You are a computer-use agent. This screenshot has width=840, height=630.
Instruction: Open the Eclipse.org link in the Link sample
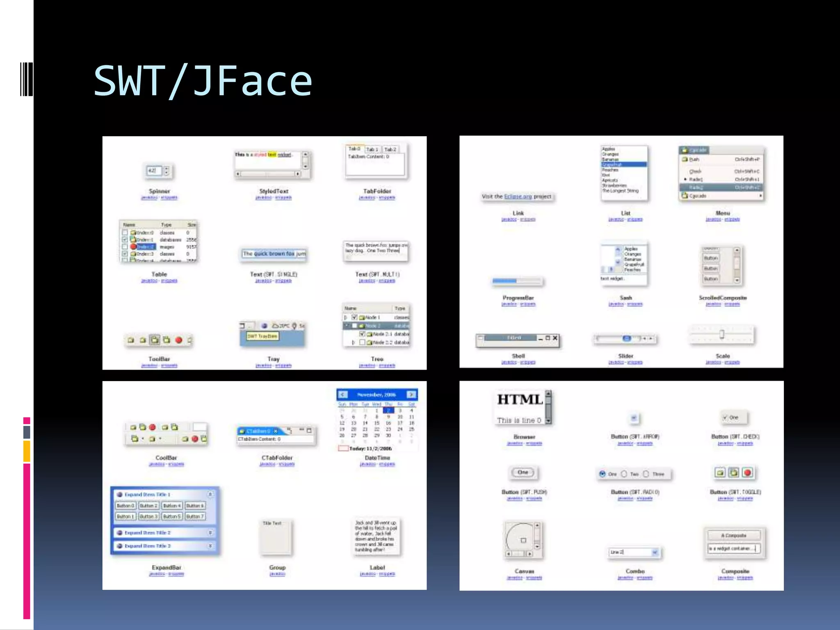[x=518, y=196]
